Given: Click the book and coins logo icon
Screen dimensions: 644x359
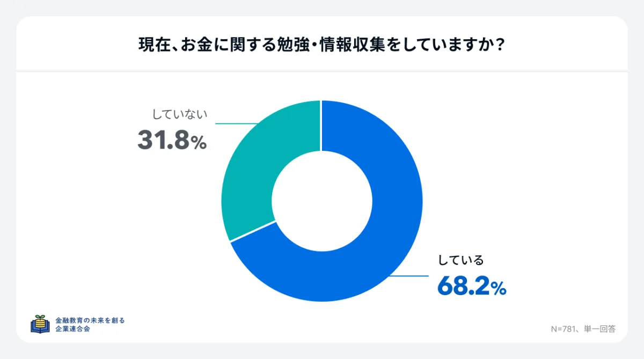Looking at the screenshot, I should (x=39, y=325).
